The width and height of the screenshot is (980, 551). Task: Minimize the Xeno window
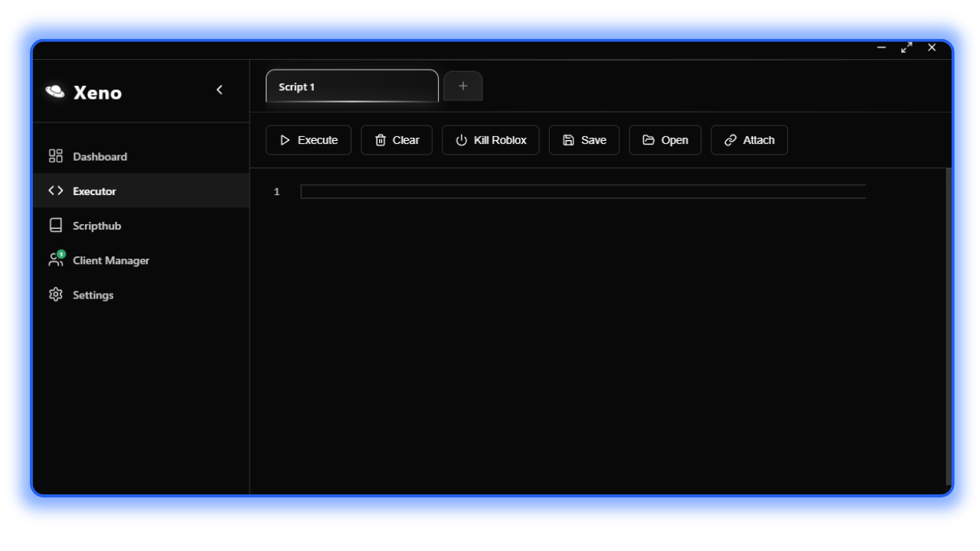click(x=882, y=47)
